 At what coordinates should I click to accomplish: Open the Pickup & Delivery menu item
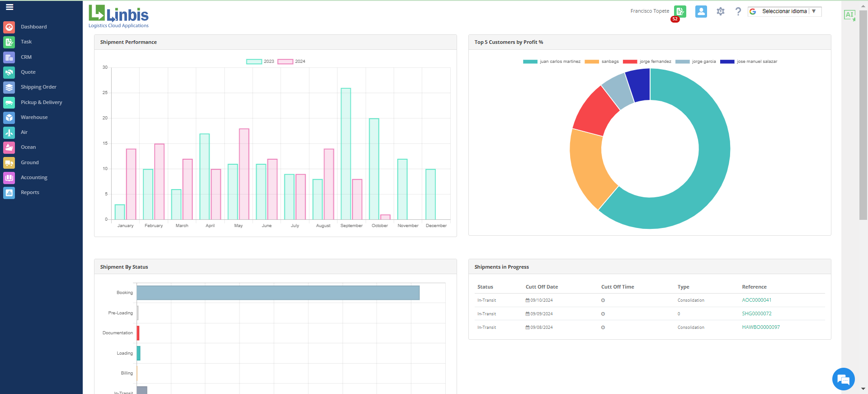(x=42, y=102)
